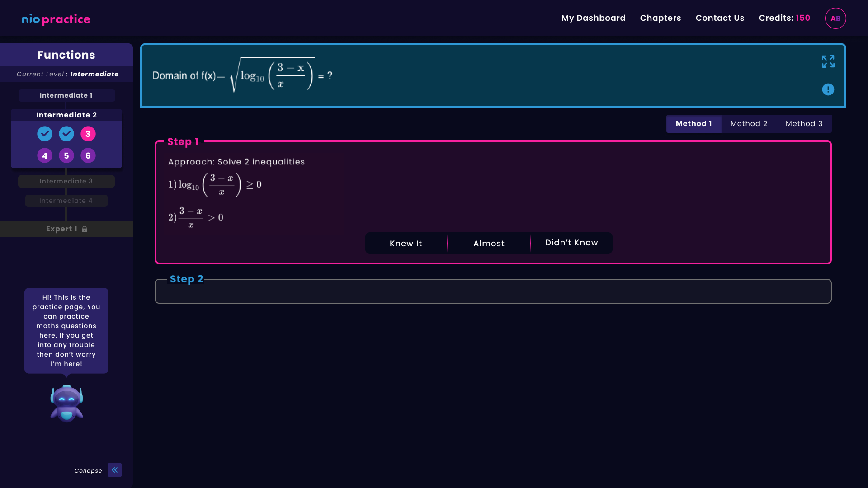Expand Intermediate 1 level section

pos(66,95)
